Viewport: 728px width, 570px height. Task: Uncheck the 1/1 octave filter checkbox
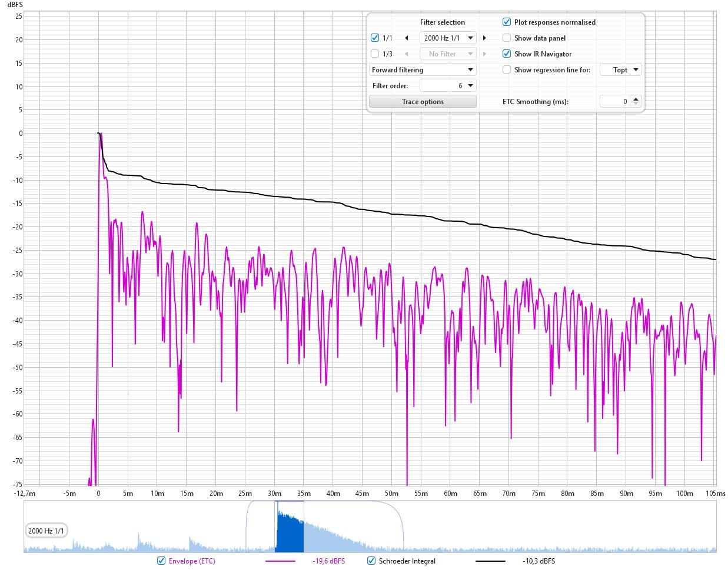[375, 38]
